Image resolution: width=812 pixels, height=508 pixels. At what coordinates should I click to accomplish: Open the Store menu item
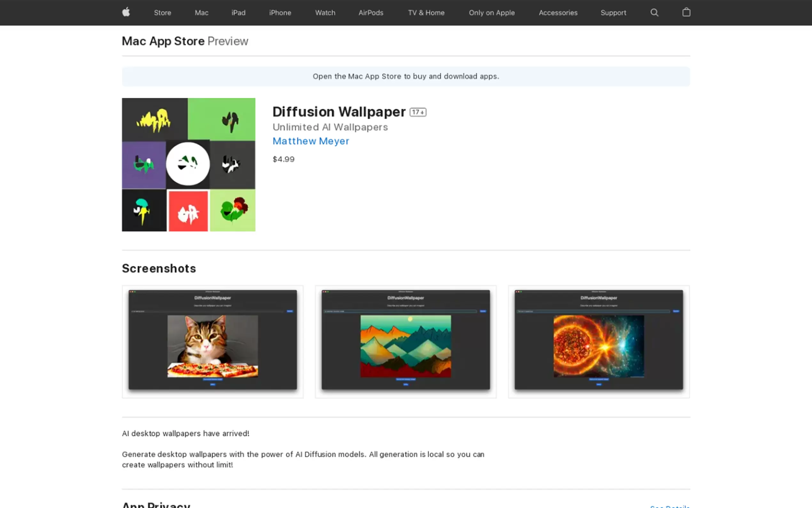click(x=162, y=13)
